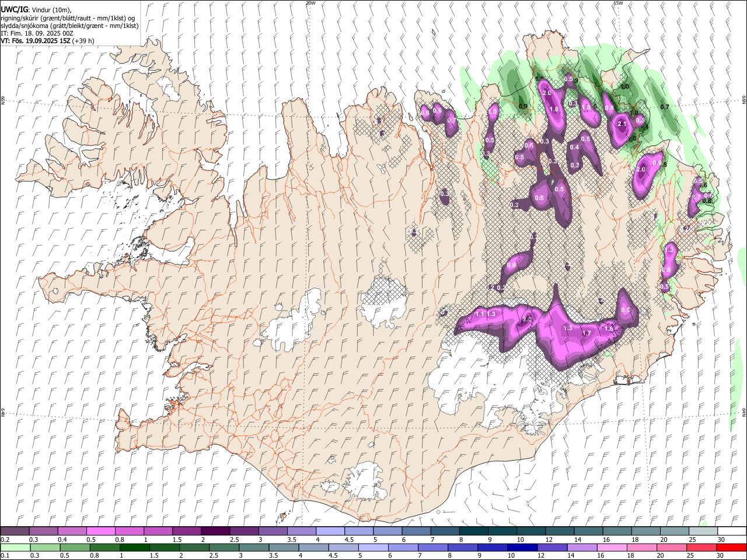This screenshot has width=747, height=560.
Task: Click the dark purple swatch labeled 2 in the upper row
Action: [215, 531]
